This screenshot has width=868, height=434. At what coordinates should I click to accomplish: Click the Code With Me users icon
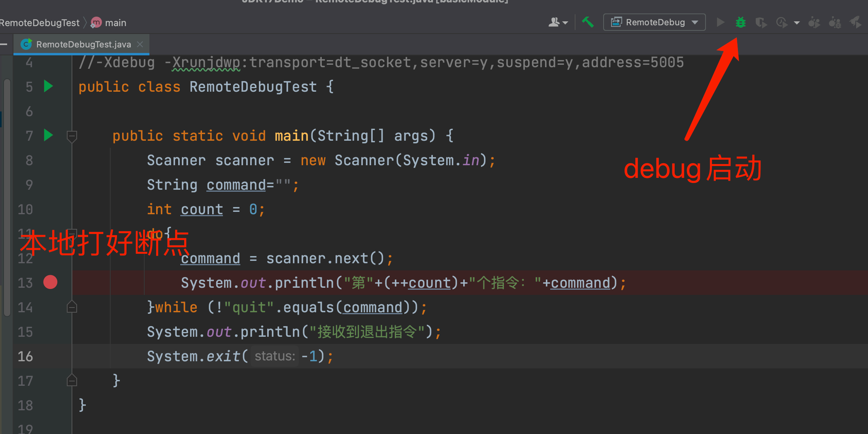click(x=555, y=23)
